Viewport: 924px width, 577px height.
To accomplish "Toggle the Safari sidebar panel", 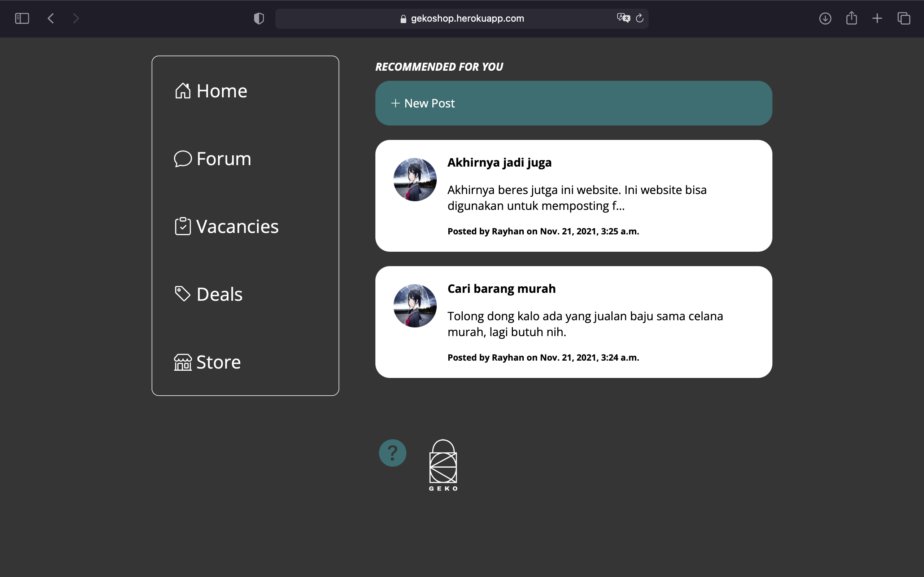I will tap(22, 18).
